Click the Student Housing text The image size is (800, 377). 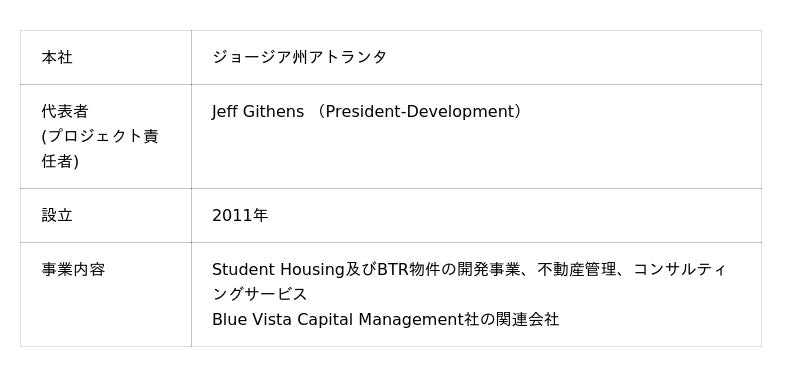(279, 269)
